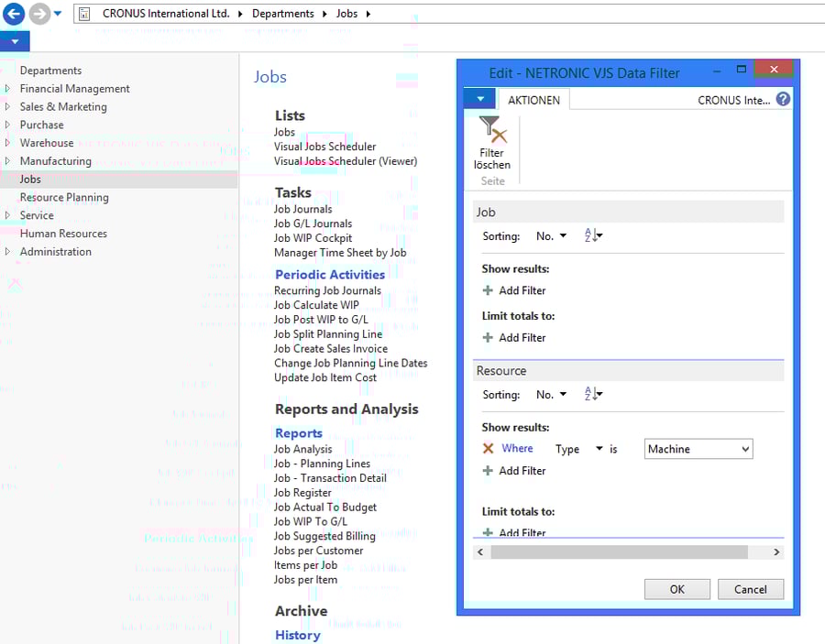This screenshot has height=644, width=825.
Task: Open the blue application menu in the main window
Action: pos(14,41)
